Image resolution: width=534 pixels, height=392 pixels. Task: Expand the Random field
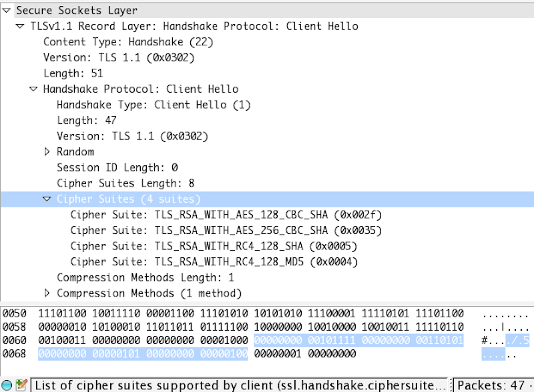click(x=47, y=152)
